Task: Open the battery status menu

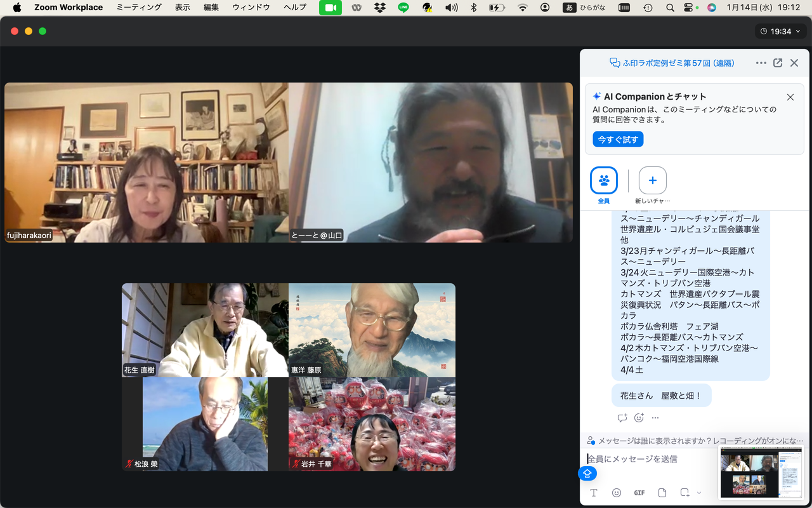Action: point(497,8)
